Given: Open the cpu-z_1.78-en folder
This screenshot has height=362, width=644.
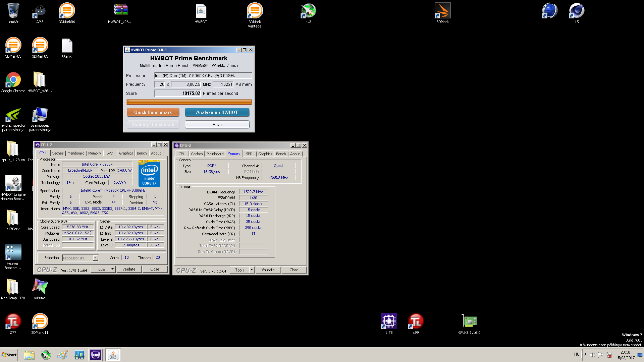Looking at the screenshot, I should pyautogui.click(x=13, y=152).
